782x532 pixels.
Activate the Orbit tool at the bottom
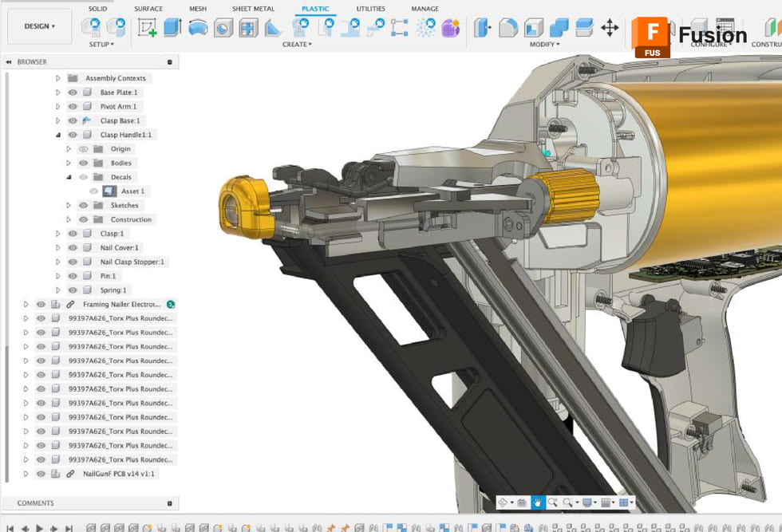pyautogui.click(x=503, y=502)
